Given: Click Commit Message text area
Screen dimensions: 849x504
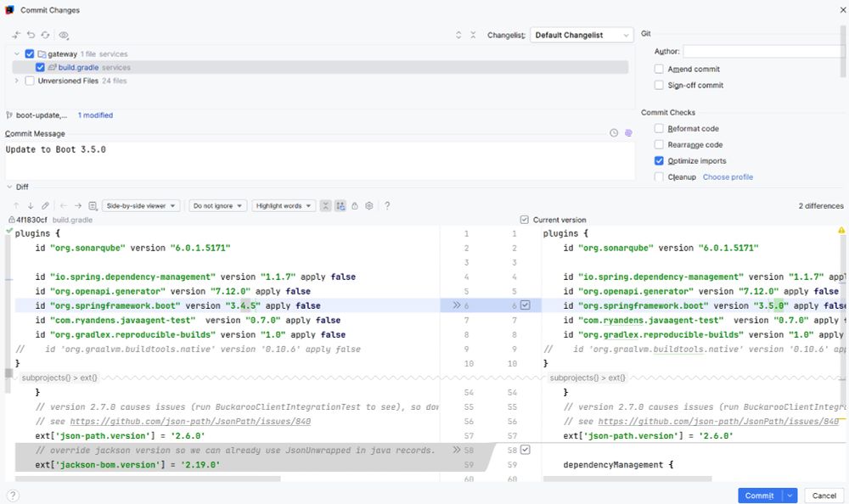Looking at the screenshot, I should 319,160.
